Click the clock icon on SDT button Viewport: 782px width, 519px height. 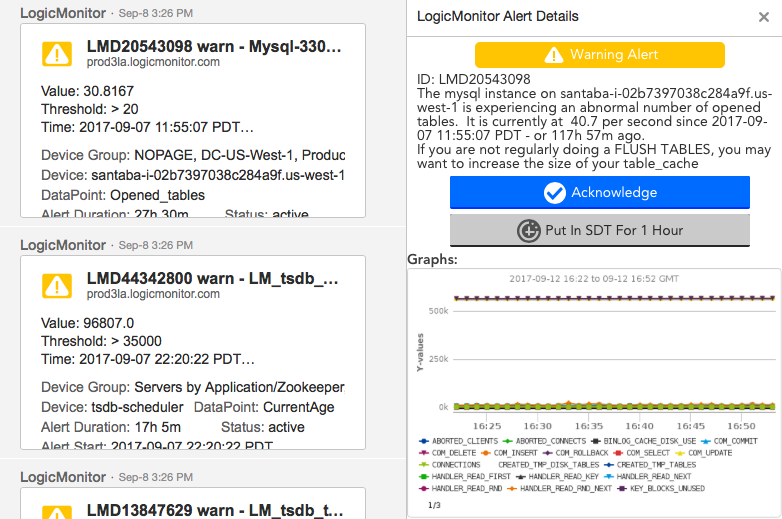click(x=529, y=230)
